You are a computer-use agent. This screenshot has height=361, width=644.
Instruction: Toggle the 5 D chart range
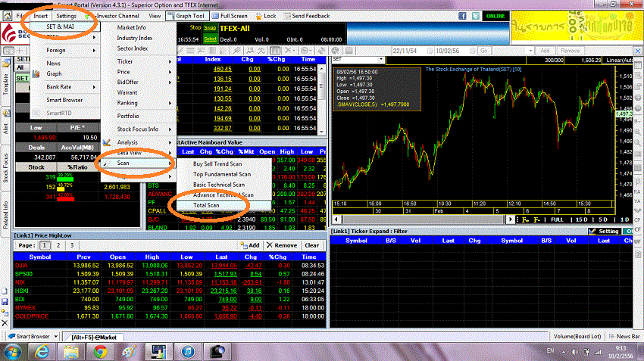pyautogui.click(x=603, y=219)
